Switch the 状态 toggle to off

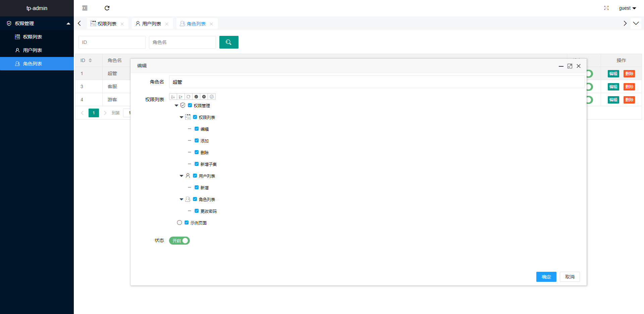tap(179, 240)
